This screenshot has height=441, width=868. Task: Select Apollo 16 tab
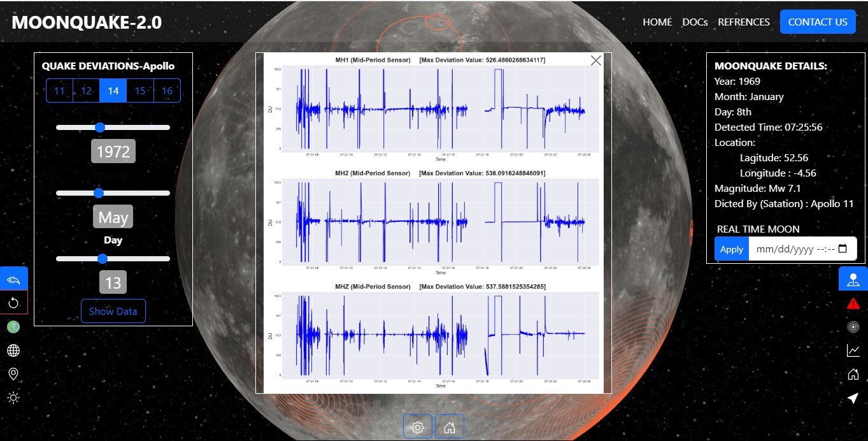pyautogui.click(x=167, y=90)
